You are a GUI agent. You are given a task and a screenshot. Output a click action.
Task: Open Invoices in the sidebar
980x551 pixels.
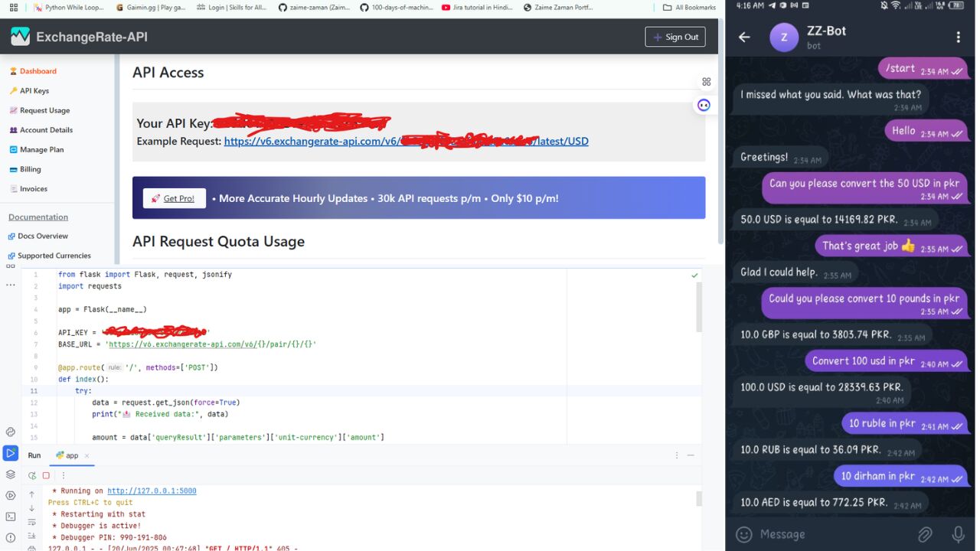[x=28, y=189]
